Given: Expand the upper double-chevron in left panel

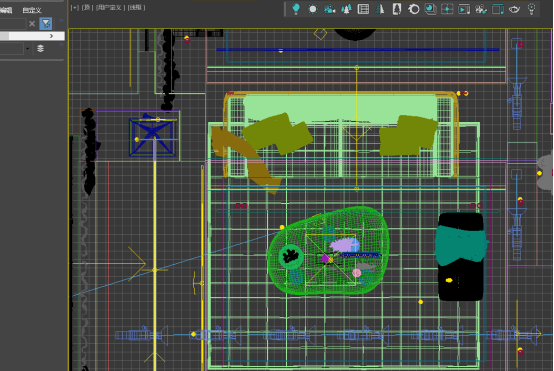Looking at the screenshot, I should 61,20.
